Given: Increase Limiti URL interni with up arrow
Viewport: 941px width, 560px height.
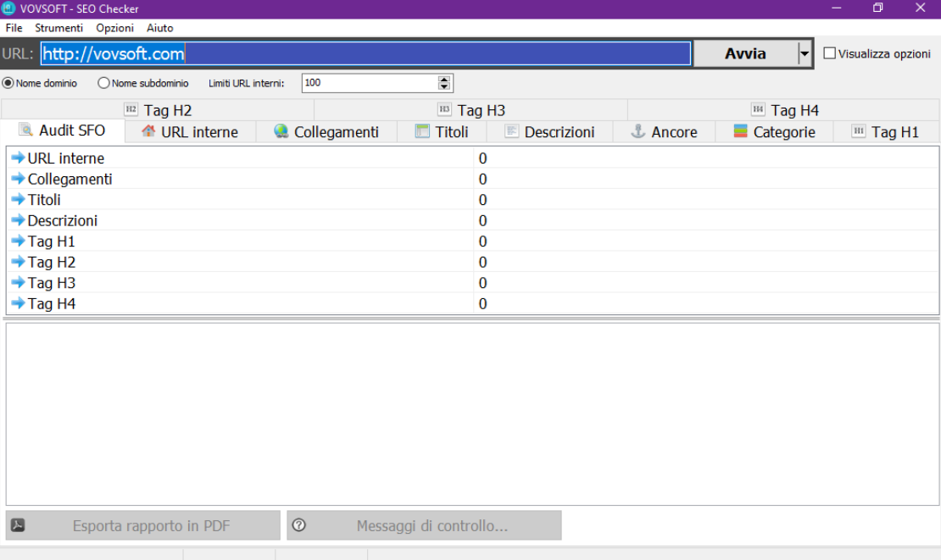Looking at the screenshot, I should pyautogui.click(x=443, y=79).
